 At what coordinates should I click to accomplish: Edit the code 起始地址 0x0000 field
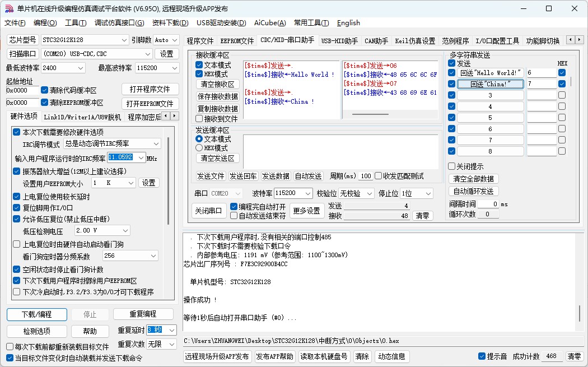(22, 90)
